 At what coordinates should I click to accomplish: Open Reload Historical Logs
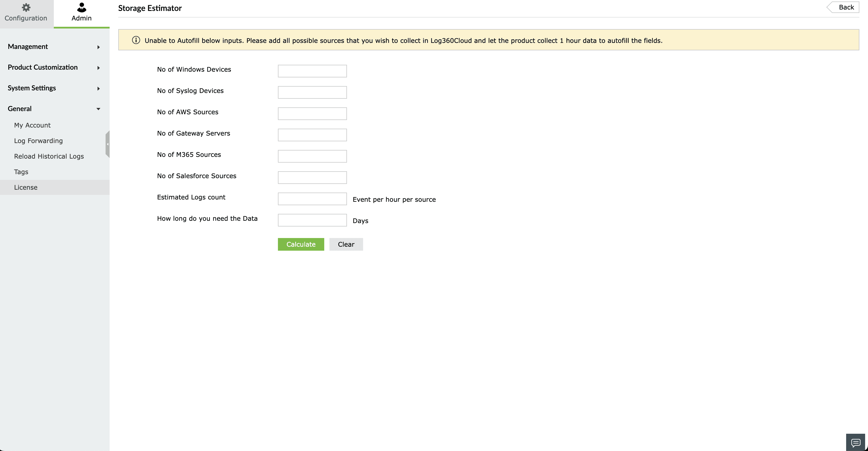click(x=49, y=156)
